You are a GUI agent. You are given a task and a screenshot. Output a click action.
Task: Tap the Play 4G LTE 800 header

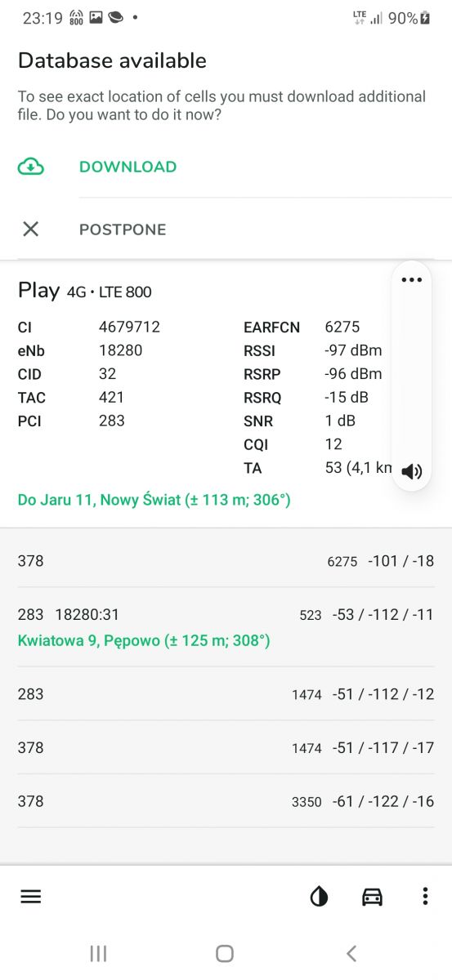tap(85, 291)
